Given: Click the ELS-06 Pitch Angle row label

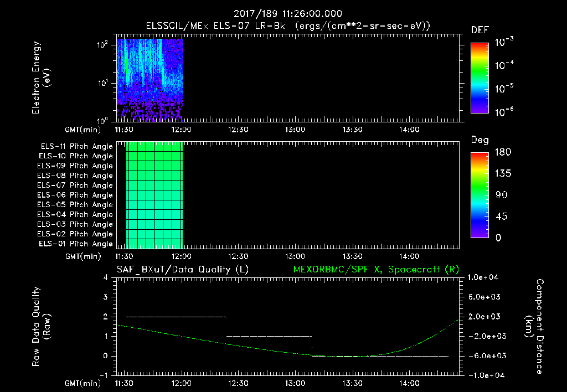Looking at the screenshot, I should coord(75,195).
